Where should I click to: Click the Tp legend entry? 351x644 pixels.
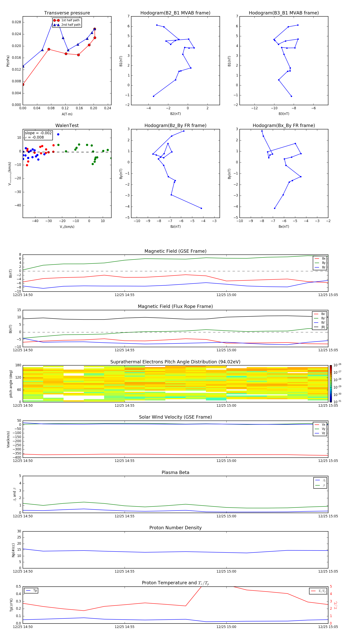pyautogui.click(x=31, y=591)
